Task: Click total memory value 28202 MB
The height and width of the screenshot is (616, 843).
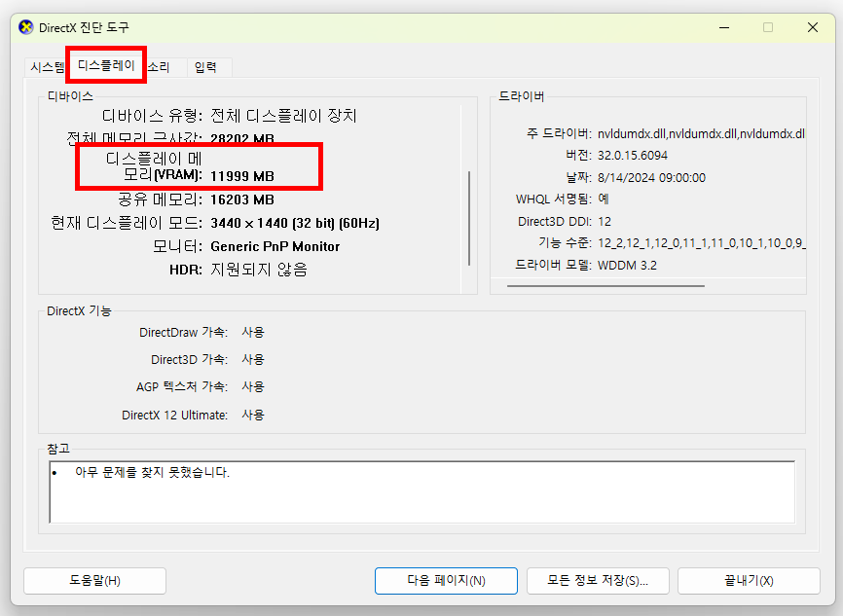Action: click(x=242, y=138)
